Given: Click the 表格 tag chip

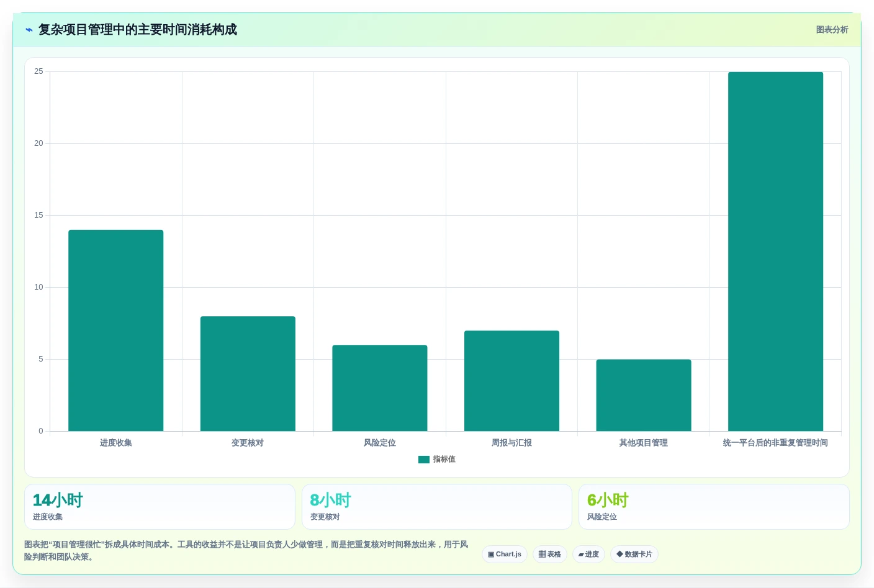Looking at the screenshot, I should click(x=550, y=555).
